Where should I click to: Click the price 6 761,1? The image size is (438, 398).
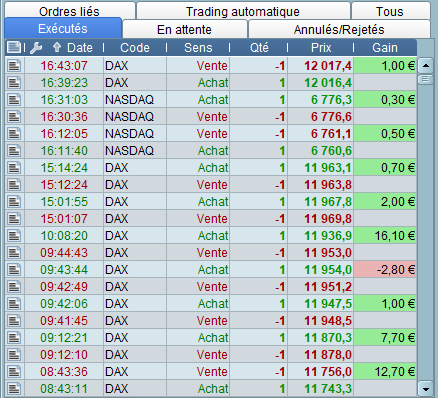click(x=331, y=134)
